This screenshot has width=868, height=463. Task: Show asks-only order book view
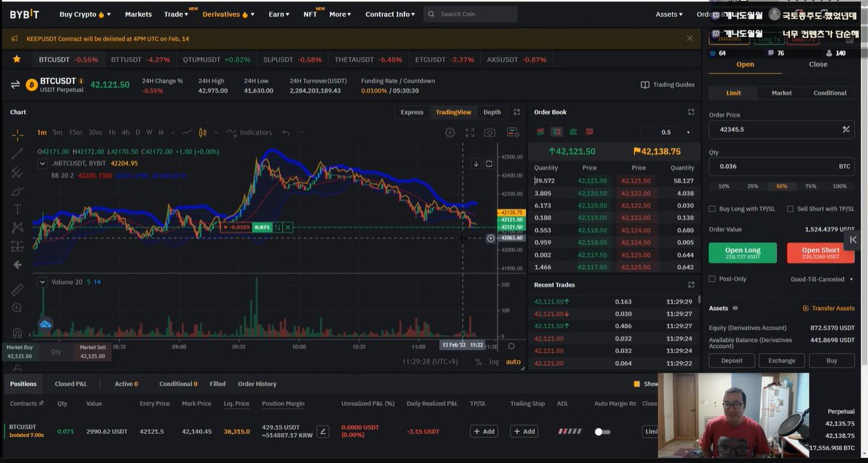(590, 132)
